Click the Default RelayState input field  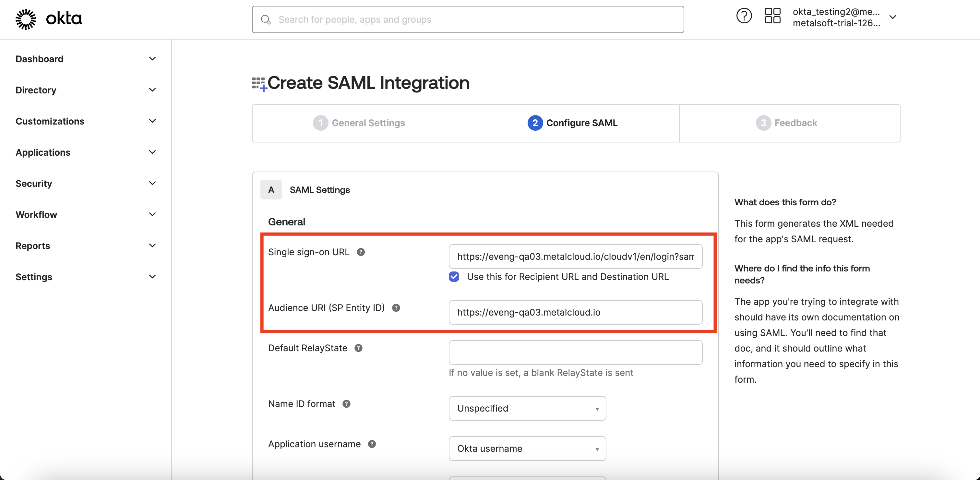[x=575, y=353]
